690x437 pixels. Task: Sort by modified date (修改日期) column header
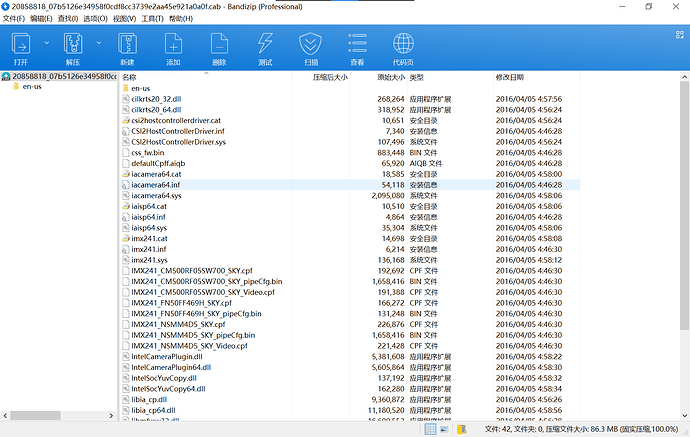coord(510,77)
